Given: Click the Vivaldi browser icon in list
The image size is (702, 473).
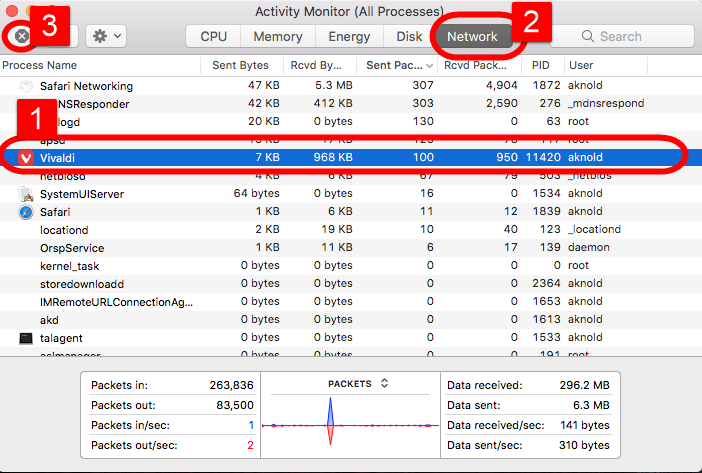Looking at the screenshot, I should coord(26,158).
